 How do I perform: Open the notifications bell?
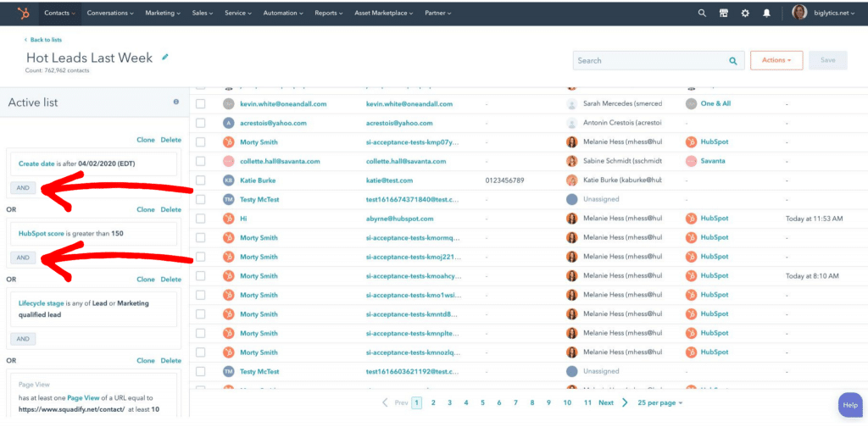pyautogui.click(x=767, y=14)
